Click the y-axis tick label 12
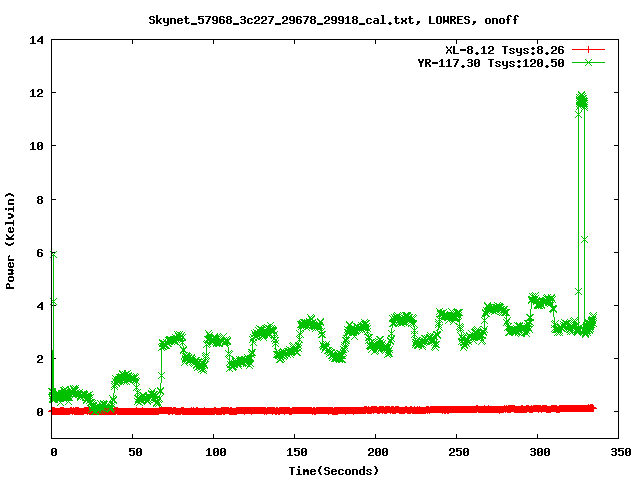This screenshot has height=480, width=640. click(x=36, y=93)
